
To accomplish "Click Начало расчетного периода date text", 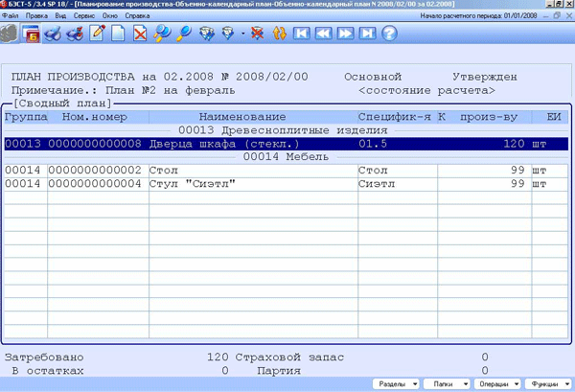I will [x=478, y=15].
